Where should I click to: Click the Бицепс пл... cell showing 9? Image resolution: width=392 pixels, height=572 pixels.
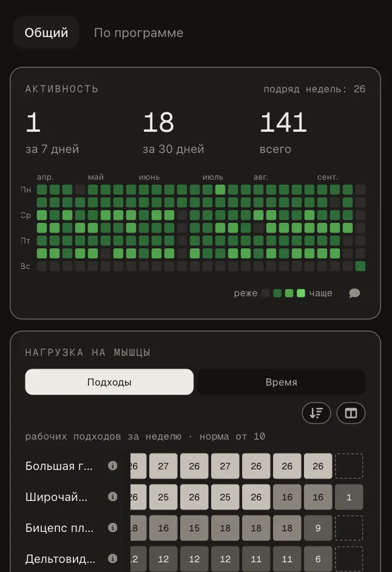tap(318, 528)
